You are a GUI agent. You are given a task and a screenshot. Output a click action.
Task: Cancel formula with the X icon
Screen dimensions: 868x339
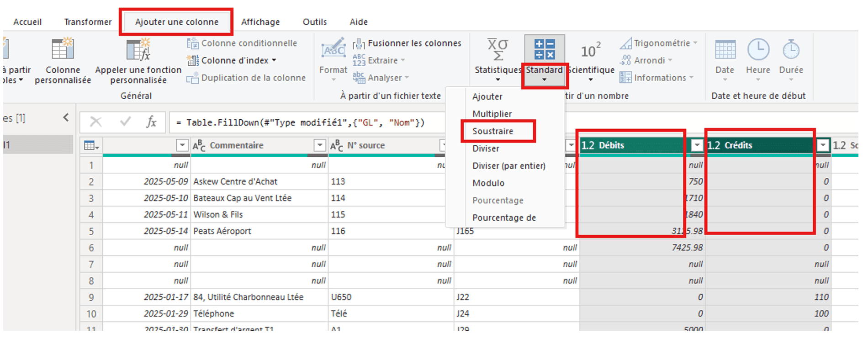pos(96,122)
